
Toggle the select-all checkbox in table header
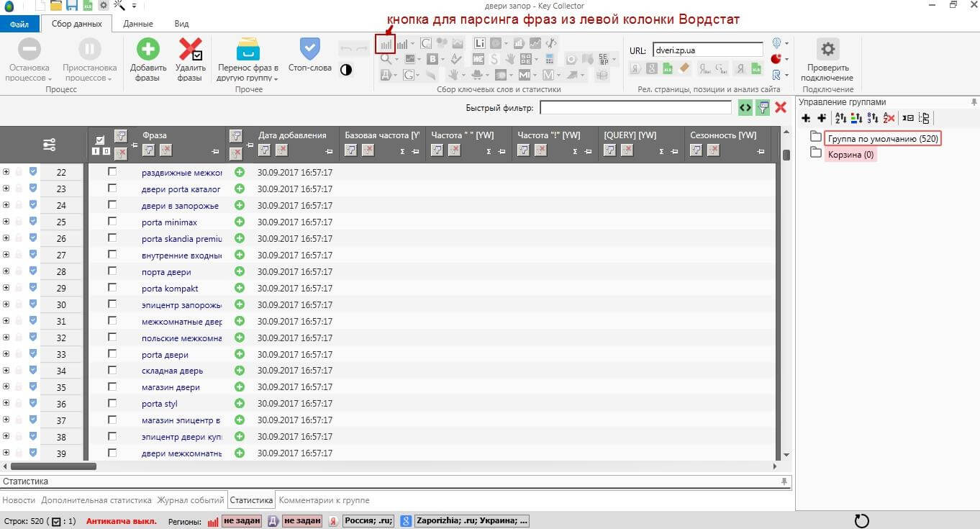(x=100, y=140)
